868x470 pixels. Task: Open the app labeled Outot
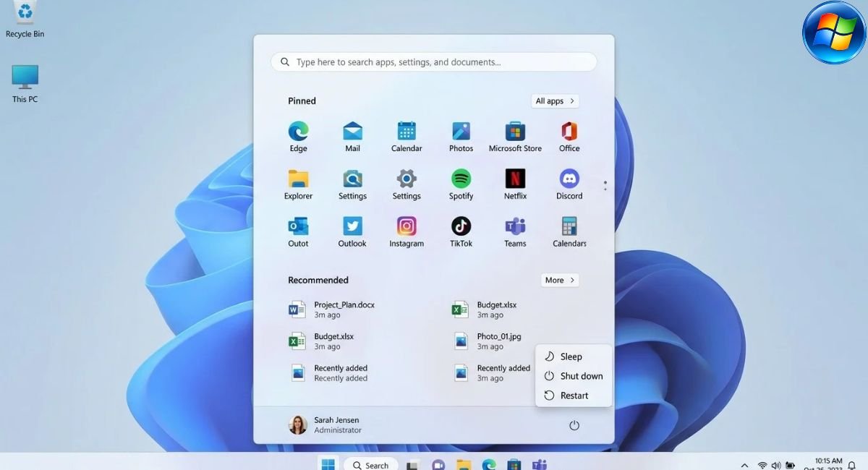[x=298, y=232]
